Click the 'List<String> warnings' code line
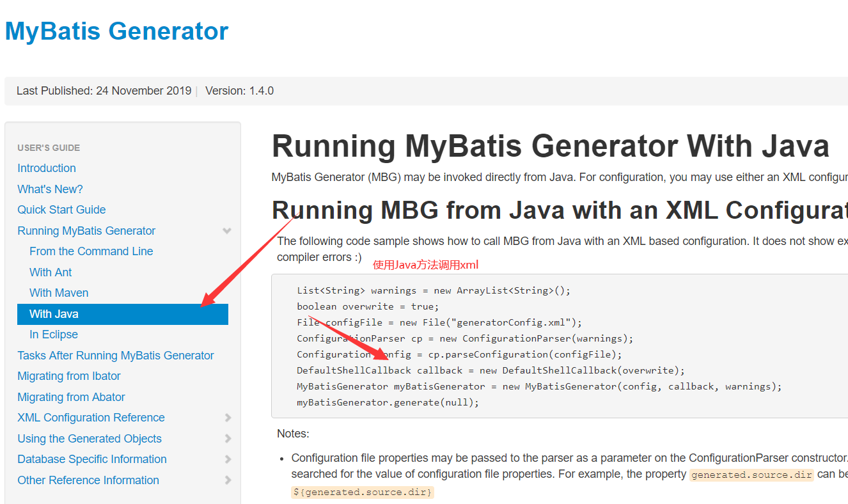Screen dimensions: 848x504 point(434,290)
